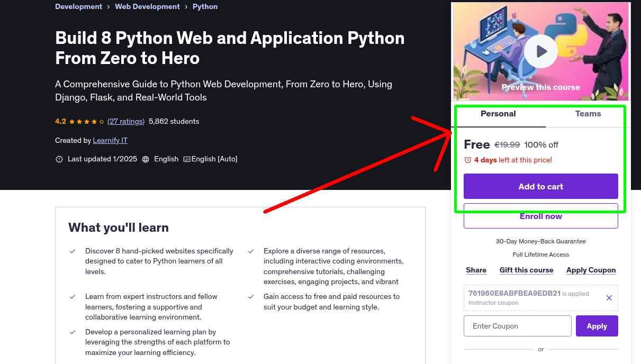Click the last updated badge icon
The image size is (641, 364).
(x=59, y=159)
